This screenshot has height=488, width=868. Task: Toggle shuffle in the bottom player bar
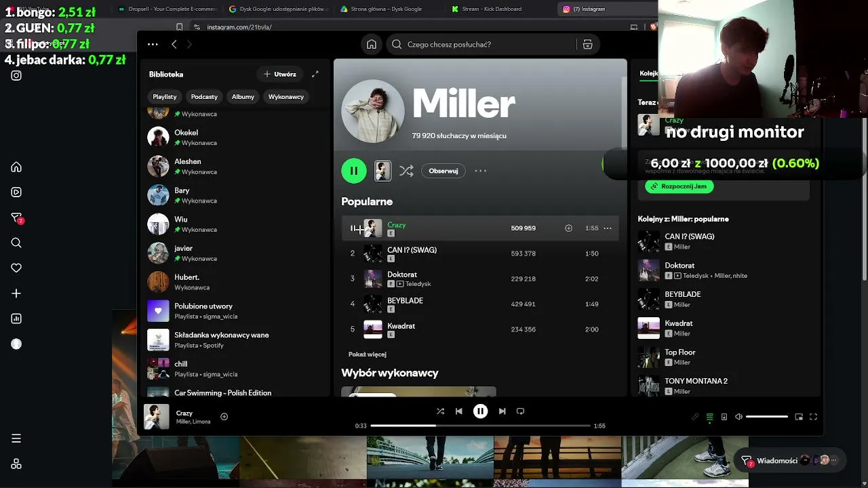click(x=440, y=411)
